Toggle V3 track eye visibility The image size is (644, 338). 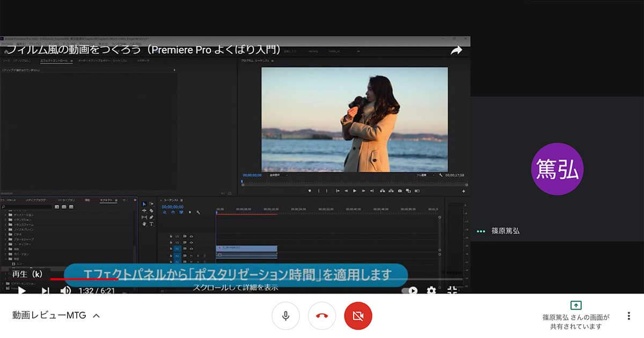tap(191, 236)
